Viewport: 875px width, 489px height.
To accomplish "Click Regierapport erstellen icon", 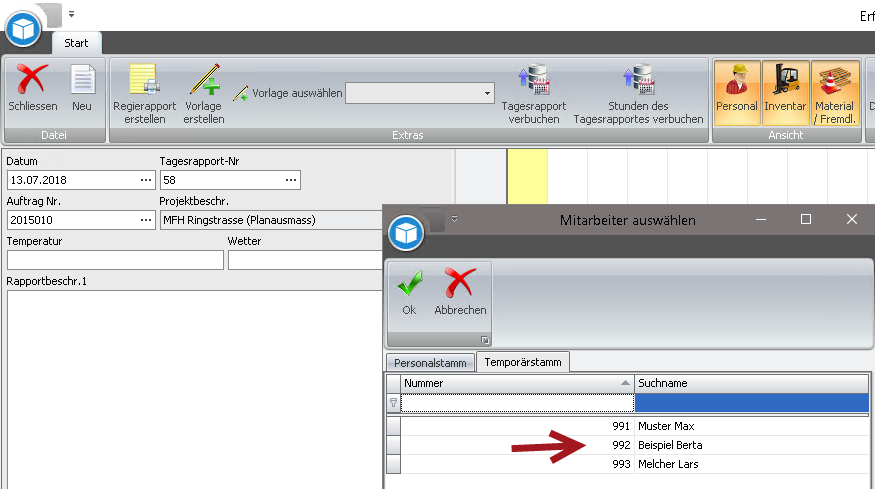I will 145,79.
